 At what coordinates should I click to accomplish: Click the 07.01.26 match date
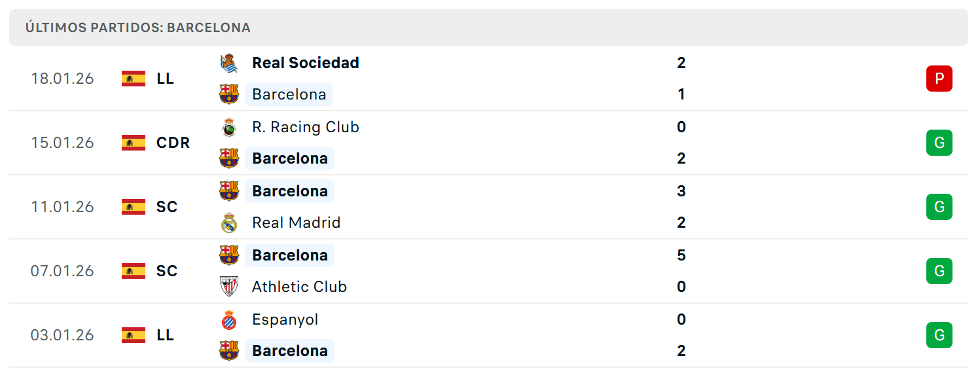tap(62, 271)
